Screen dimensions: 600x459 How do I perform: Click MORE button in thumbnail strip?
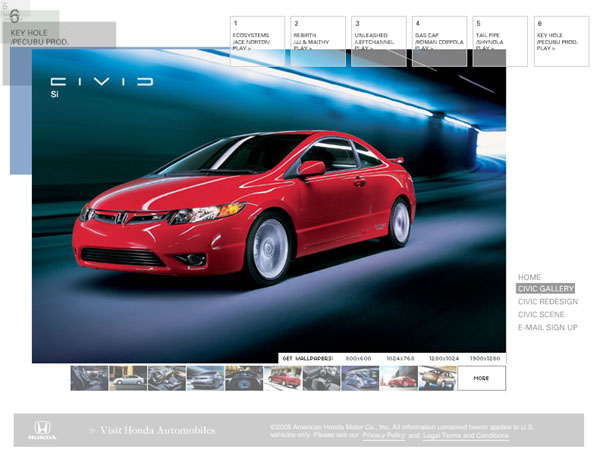coord(481,378)
